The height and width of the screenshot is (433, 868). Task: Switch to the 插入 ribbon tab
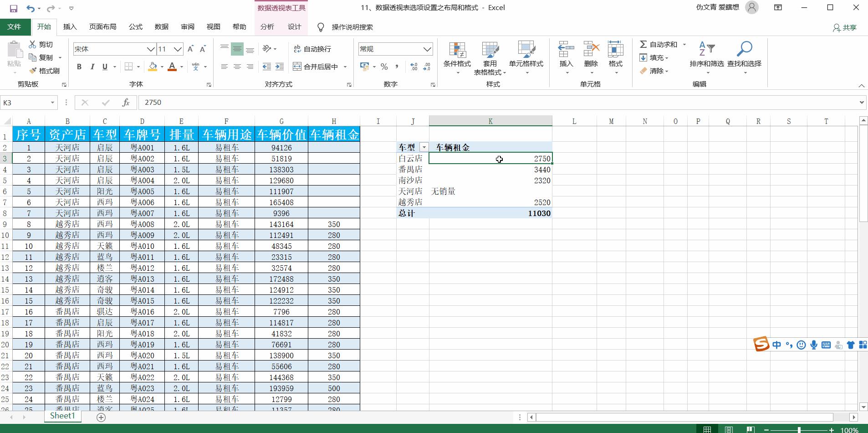point(69,26)
